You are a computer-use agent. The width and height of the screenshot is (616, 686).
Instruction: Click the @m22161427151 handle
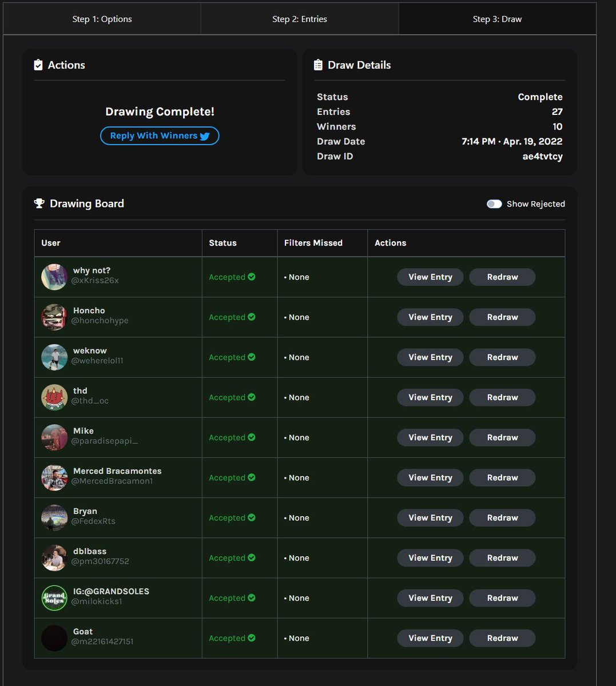(102, 641)
